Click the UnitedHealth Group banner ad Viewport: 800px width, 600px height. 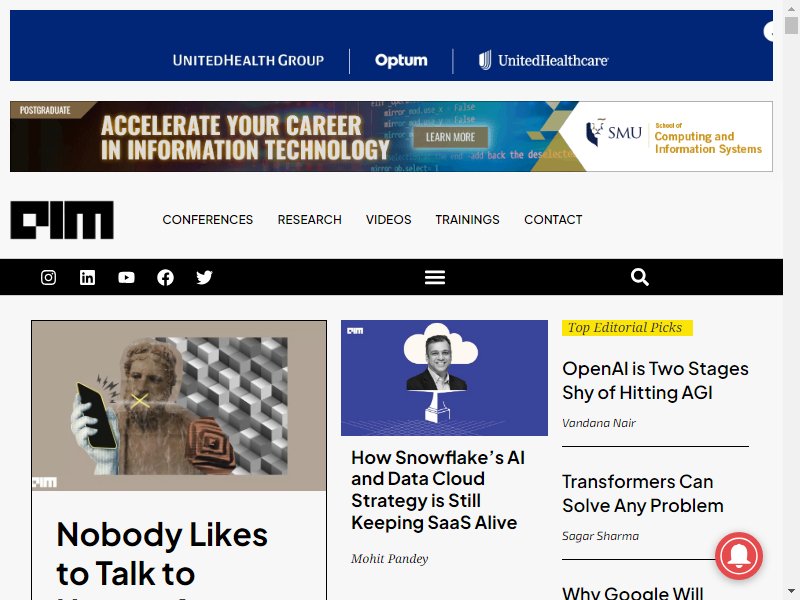point(391,45)
